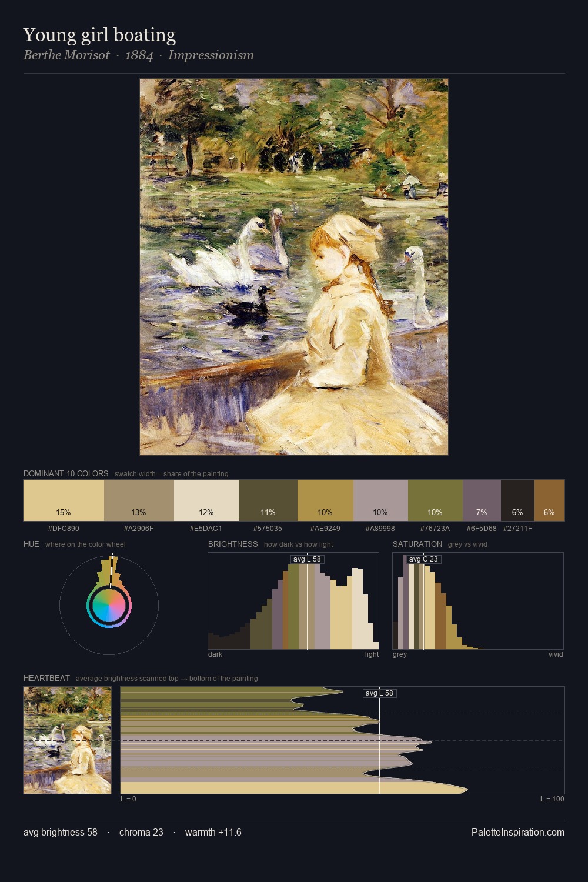Click the 'SATURATION' section heading
The image size is (588, 882).
[x=417, y=544]
